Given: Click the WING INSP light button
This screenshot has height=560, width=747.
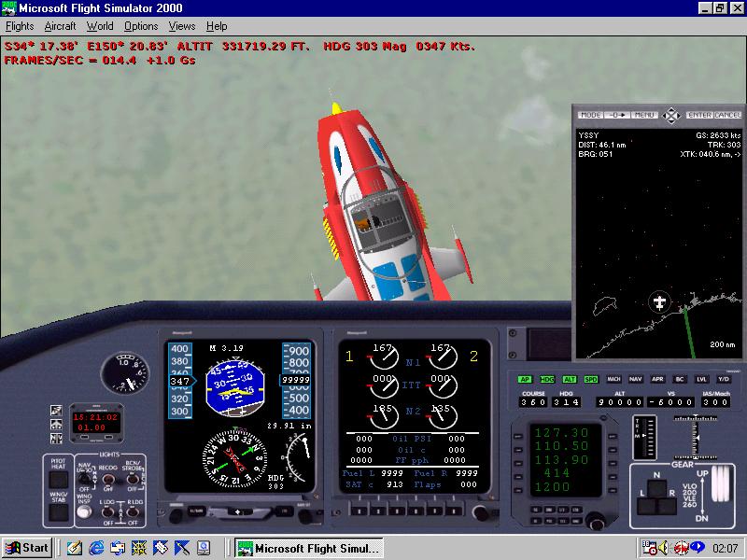Looking at the screenshot, I should coord(84,511).
